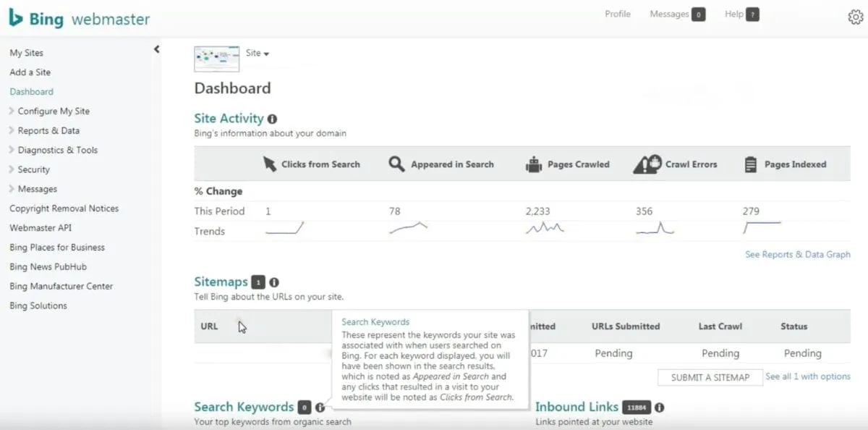The width and height of the screenshot is (868, 430).
Task: Open the See Reports & Data Graph link
Action: tap(798, 254)
